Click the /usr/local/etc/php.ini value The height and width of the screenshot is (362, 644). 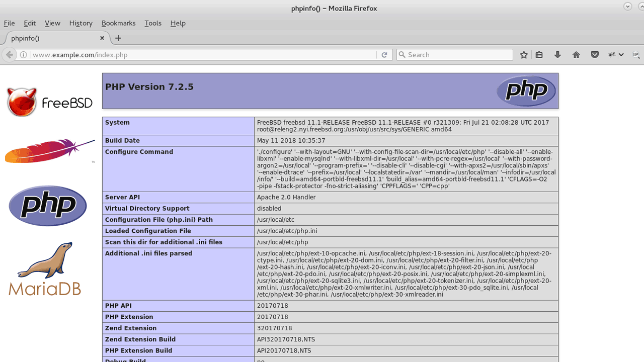point(287,231)
